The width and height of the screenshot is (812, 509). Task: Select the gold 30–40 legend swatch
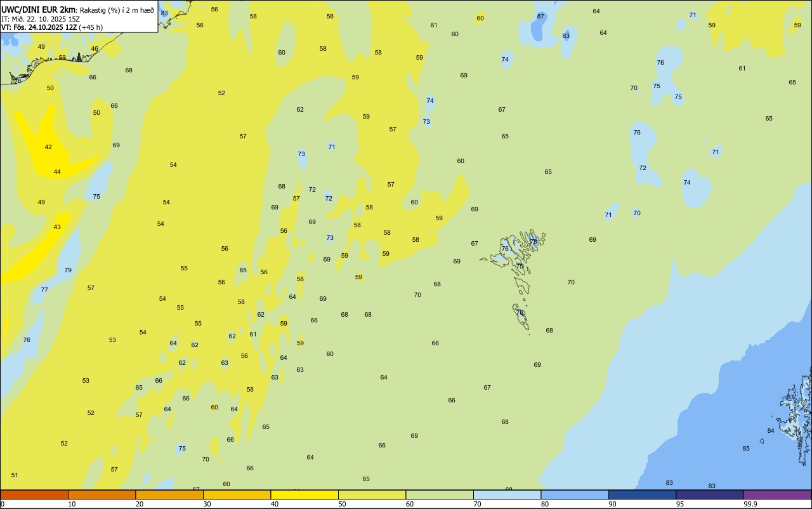tap(237, 494)
